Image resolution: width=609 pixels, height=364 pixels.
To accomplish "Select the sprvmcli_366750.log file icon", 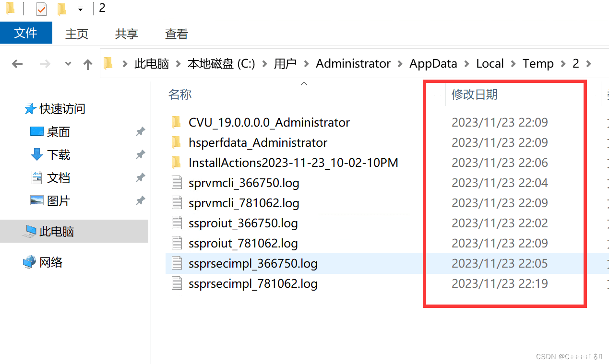I will click(x=177, y=183).
